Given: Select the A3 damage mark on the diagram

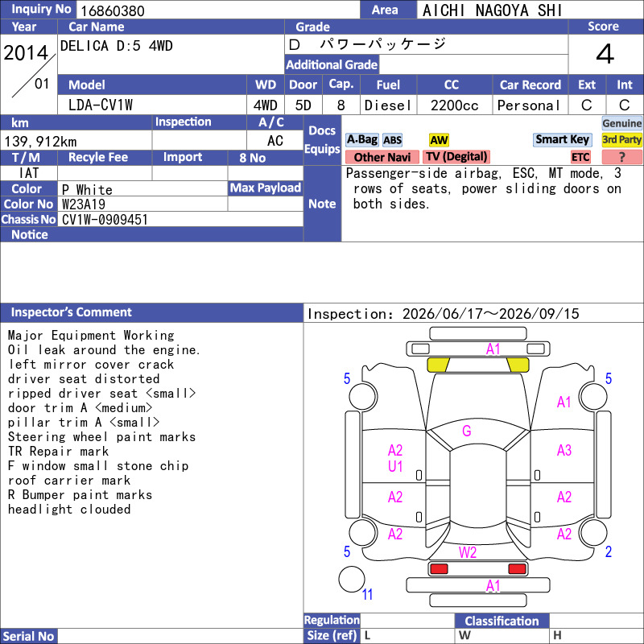Looking at the screenshot, I should click(564, 450).
